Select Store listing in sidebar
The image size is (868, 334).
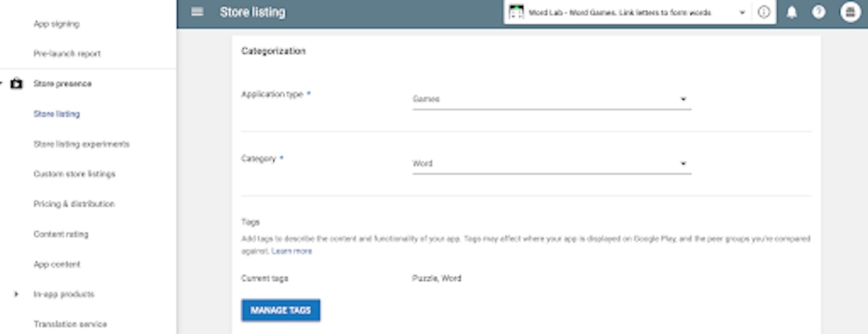pos(56,114)
